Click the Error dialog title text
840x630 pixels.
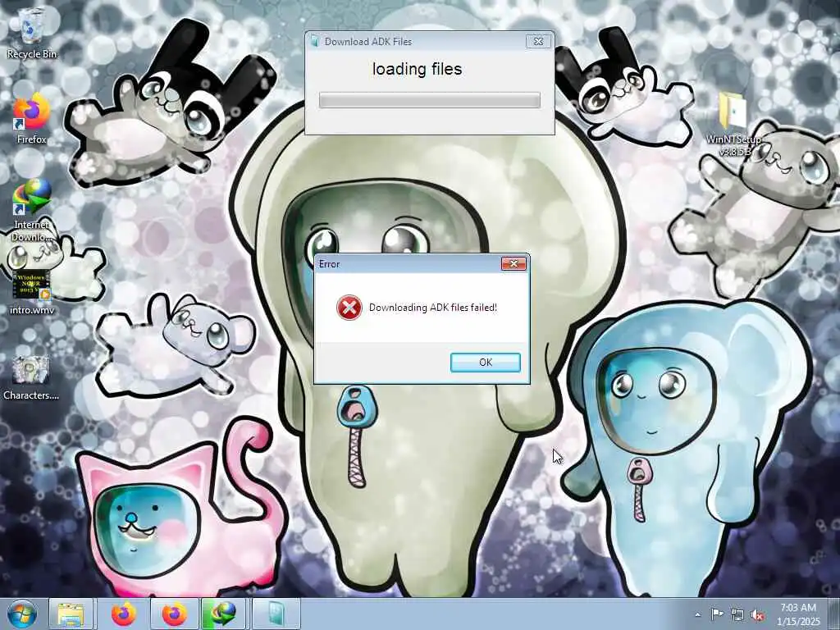[x=330, y=264]
